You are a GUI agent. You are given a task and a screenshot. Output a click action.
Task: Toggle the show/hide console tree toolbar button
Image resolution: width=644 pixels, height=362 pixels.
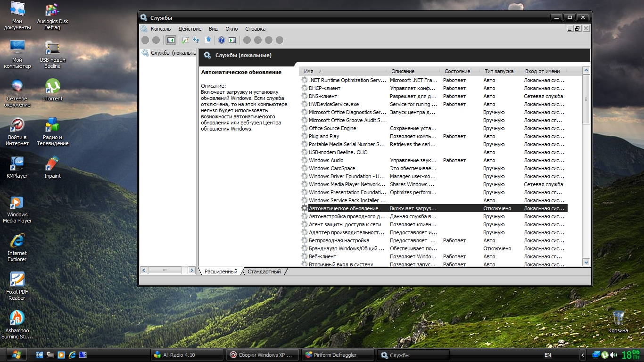tap(171, 40)
